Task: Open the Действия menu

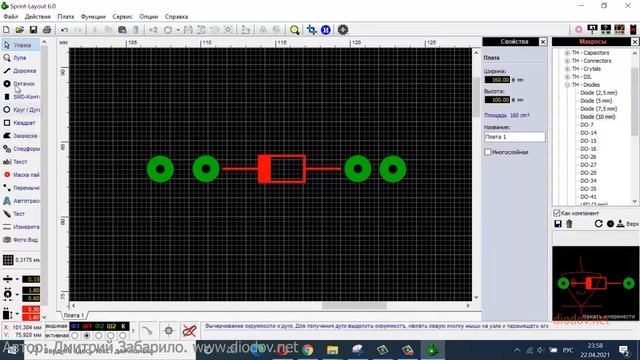Action: click(x=38, y=17)
